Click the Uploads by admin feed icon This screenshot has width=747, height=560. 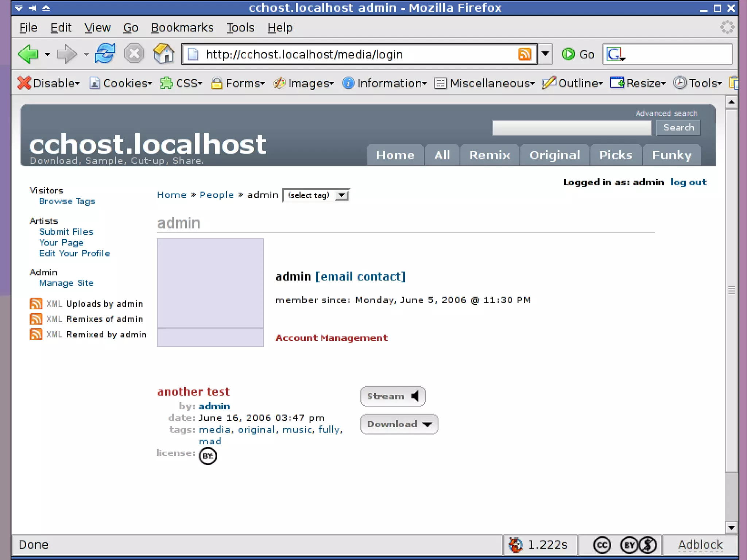coord(36,304)
